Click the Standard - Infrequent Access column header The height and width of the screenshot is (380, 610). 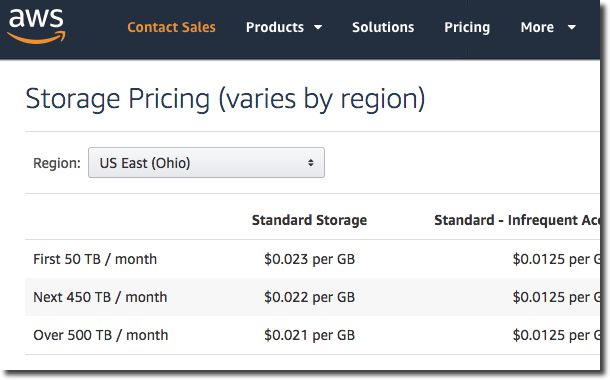[517, 220]
